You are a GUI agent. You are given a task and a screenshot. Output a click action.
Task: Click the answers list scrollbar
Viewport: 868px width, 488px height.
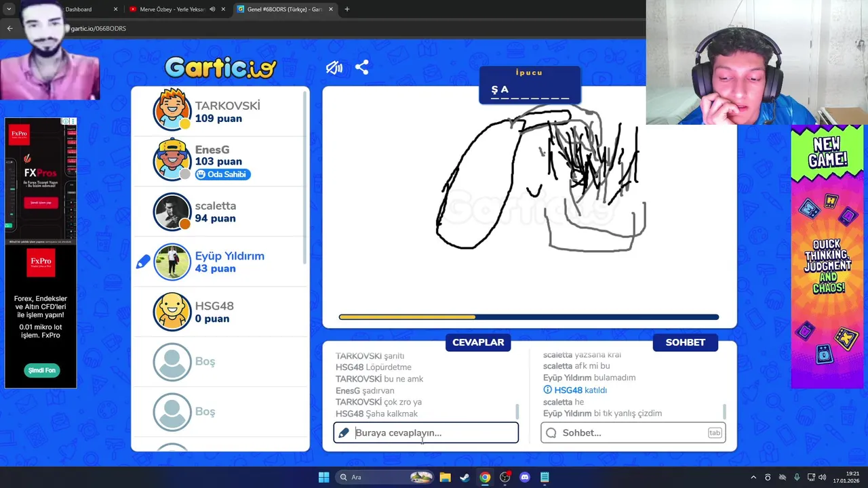click(517, 411)
